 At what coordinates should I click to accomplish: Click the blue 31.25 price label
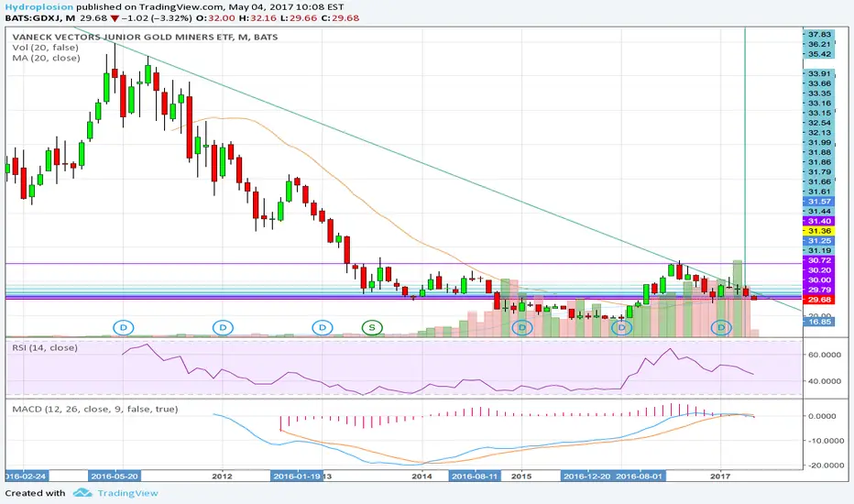(x=818, y=241)
